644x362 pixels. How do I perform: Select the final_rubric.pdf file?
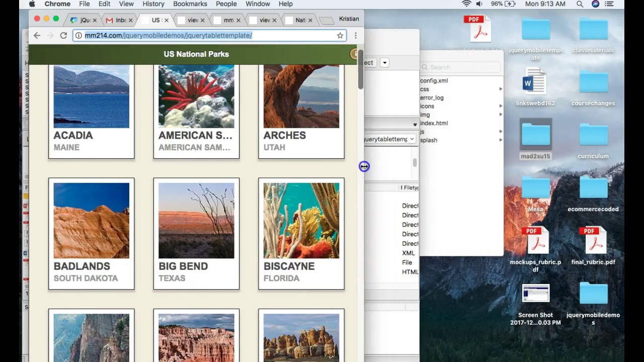coord(593,246)
